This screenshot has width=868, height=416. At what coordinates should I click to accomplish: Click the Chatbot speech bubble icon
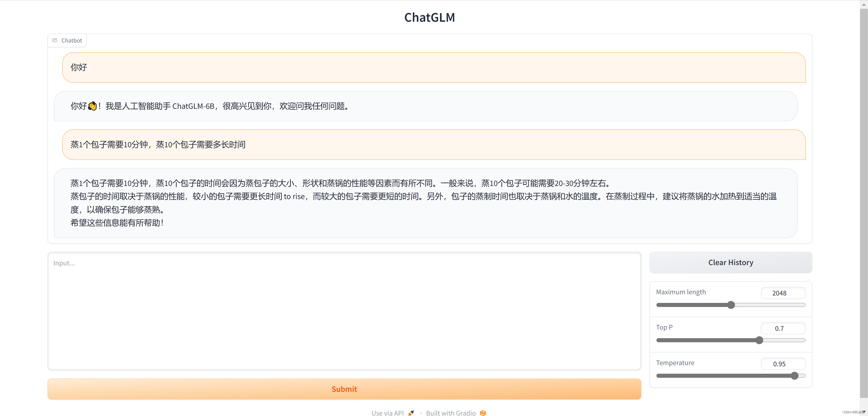click(x=54, y=40)
